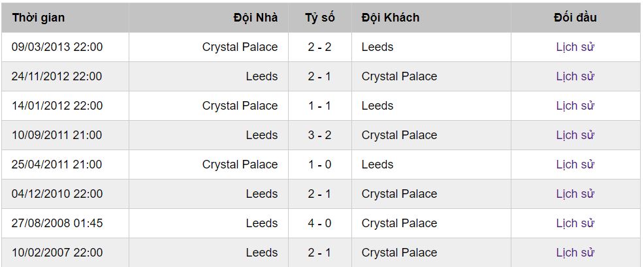Viewport: 644px width, 267px height.
Task: Click the Thời gian column header
Action: (x=38, y=18)
